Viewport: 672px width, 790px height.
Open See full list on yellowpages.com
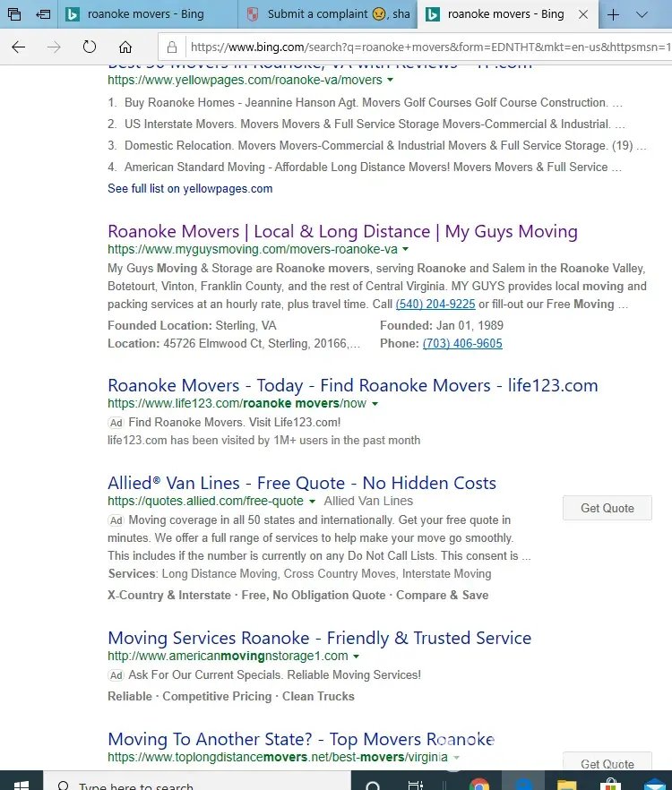click(x=190, y=189)
